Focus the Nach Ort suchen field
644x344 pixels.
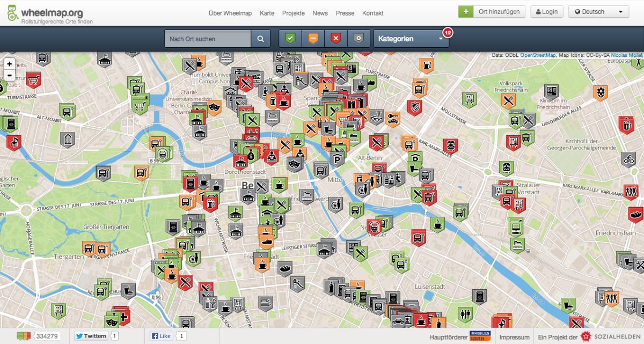click(x=208, y=39)
